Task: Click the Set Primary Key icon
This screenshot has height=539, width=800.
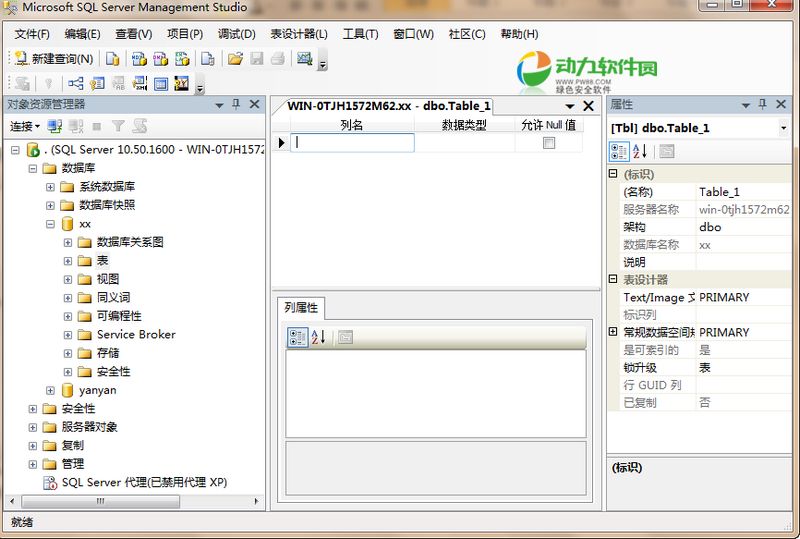Action: click(x=48, y=83)
